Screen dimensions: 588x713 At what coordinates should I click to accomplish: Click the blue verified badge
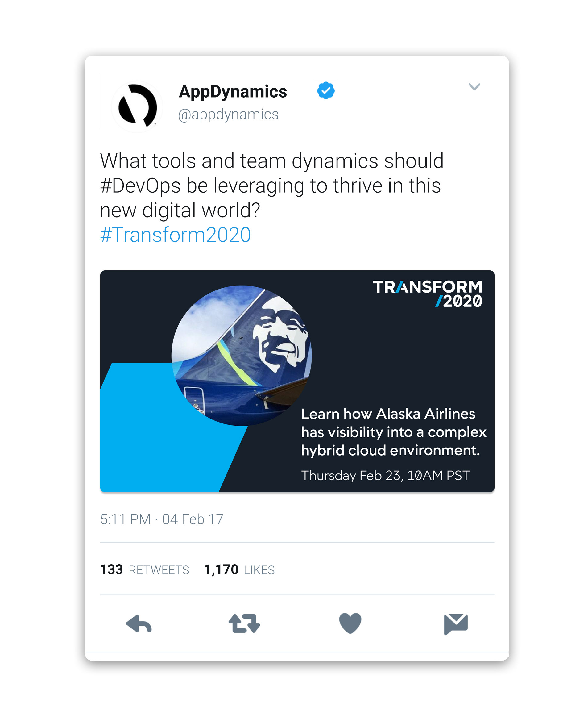[x=326, y=90]
